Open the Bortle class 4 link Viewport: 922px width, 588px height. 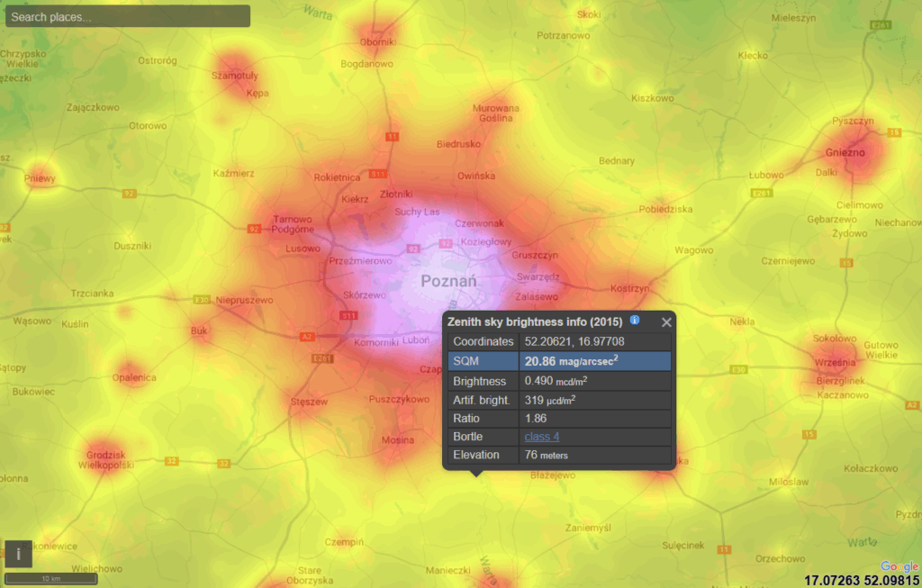pos(542,436)
